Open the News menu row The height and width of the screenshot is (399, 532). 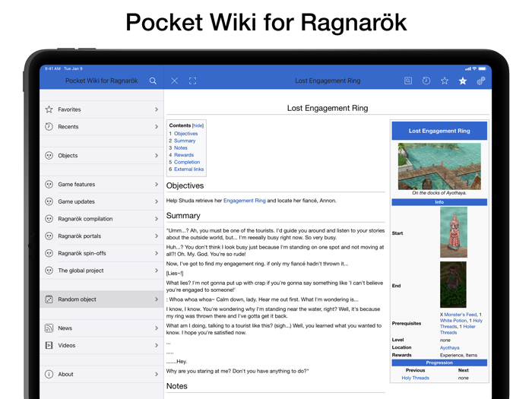coord(102,328)
